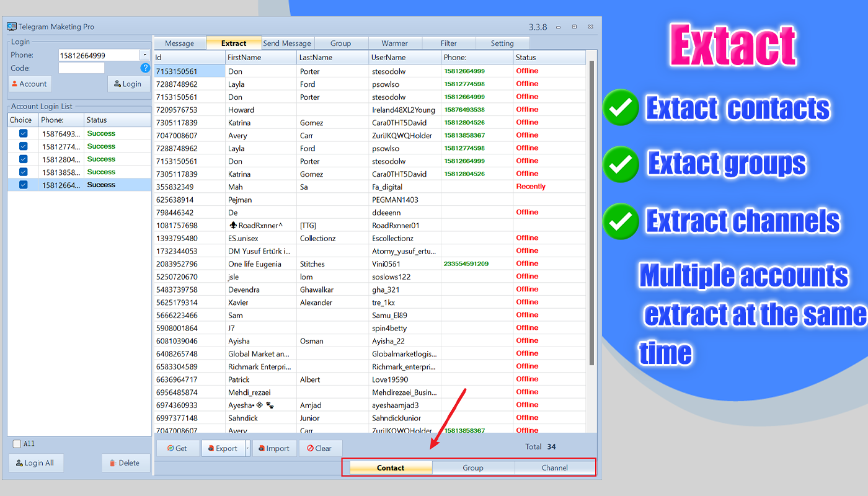Click the Status header in Account Login List
The width and height of the screenshot is (868, 496).
[117, 120]
